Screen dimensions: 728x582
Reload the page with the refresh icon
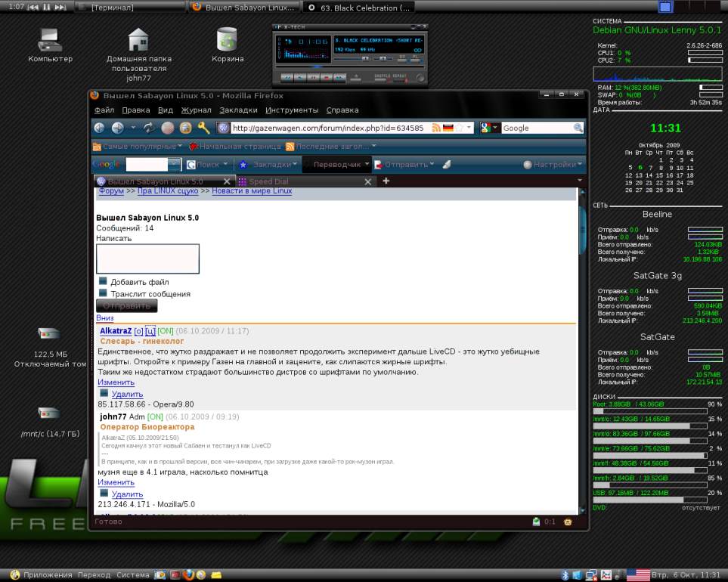tap(149, 128)
